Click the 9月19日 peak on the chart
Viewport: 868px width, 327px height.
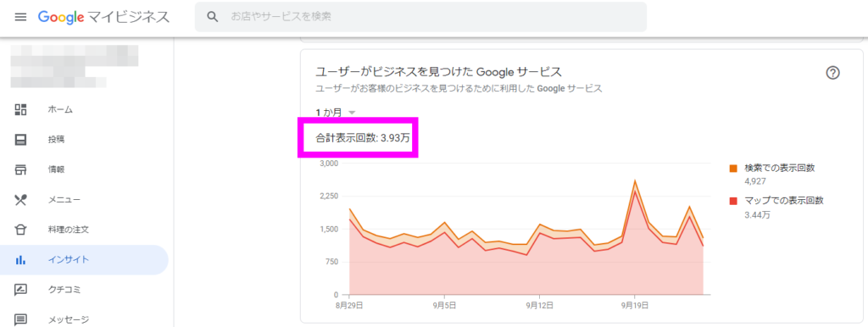click(634, 181)
